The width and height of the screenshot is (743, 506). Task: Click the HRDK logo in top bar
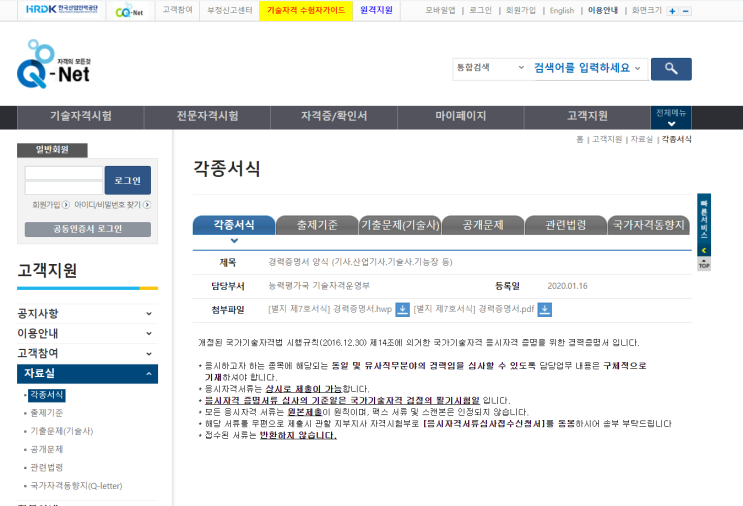(62, 9)
